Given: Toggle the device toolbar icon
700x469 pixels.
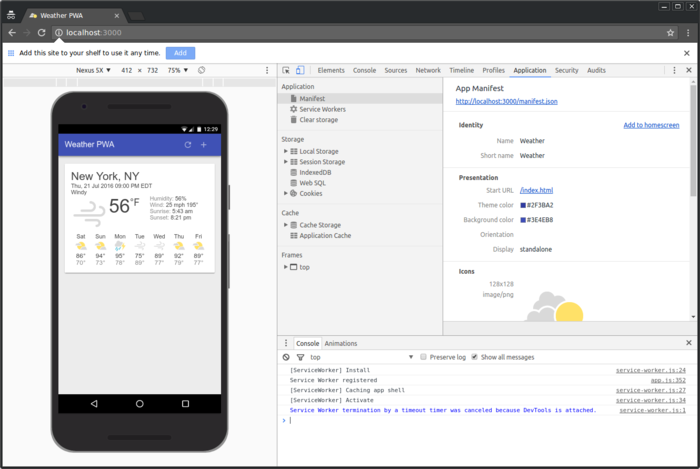Looking at the screenshot, I should click(300, 71).
